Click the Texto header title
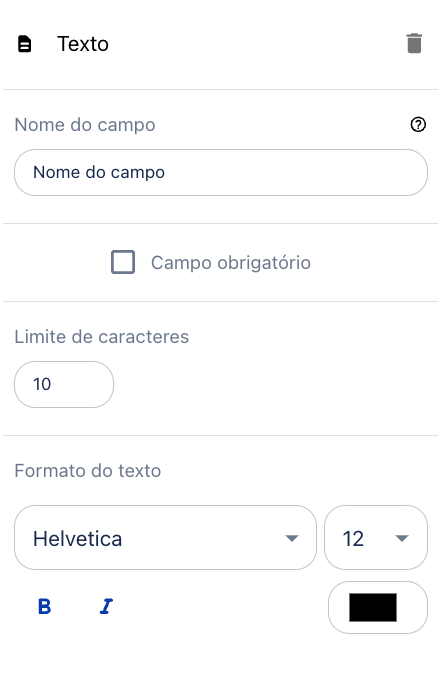Image resolution: width=446 pixels, height=680 pixels. click(83, 44)
